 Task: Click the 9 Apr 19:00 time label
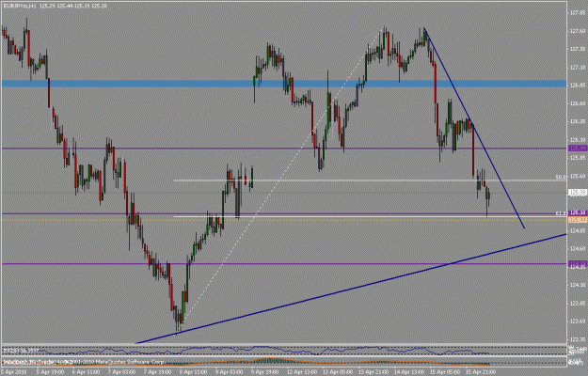[264, 372]
